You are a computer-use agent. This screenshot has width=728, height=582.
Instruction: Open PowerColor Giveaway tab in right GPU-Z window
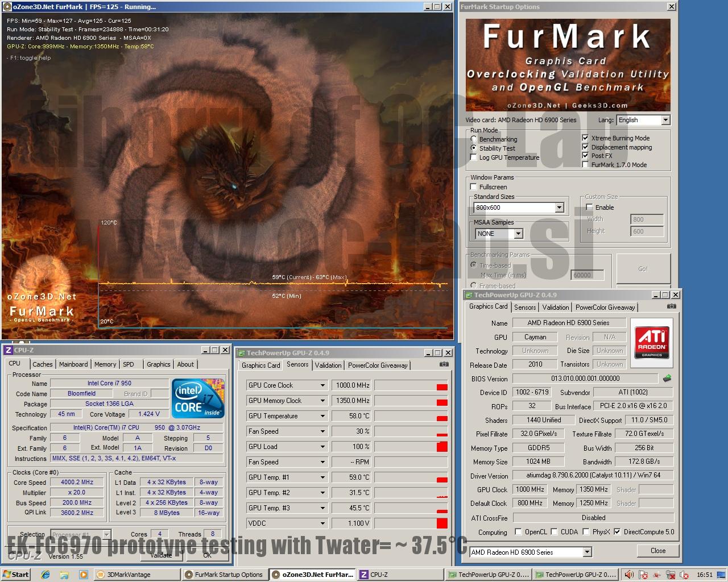click(x=605, y=307)
